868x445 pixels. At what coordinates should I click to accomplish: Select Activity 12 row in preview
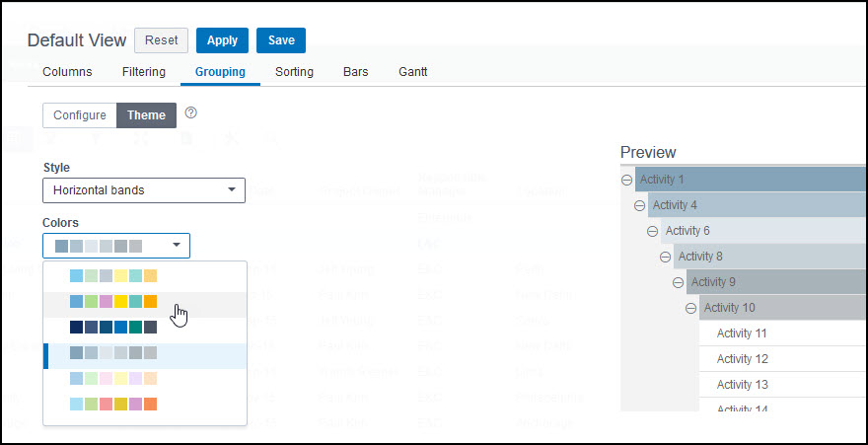(x=783, y=358)
